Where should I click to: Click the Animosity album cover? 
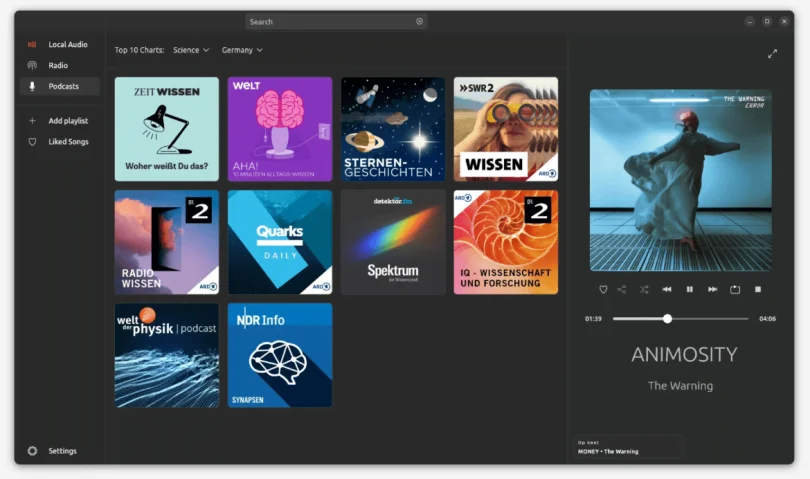(x=681, y=180)
